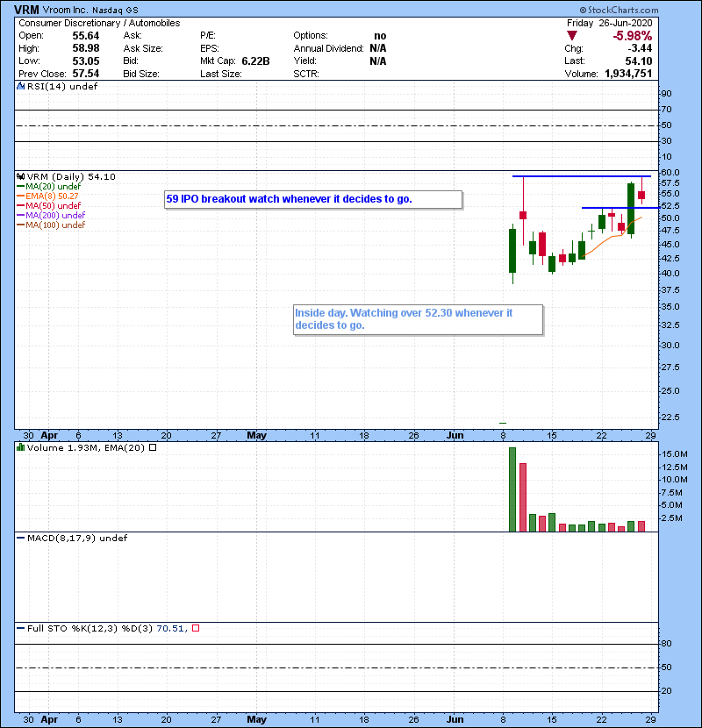The height and width of the screenshot is (728, 702).
Task: Click the Nasdaq GS exchange label
Action: click(115, 11)
